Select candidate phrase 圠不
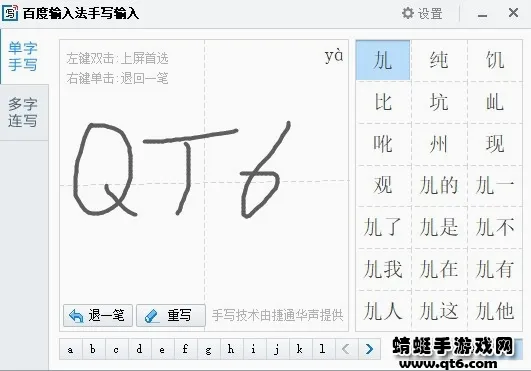 [x=495, y=227]
